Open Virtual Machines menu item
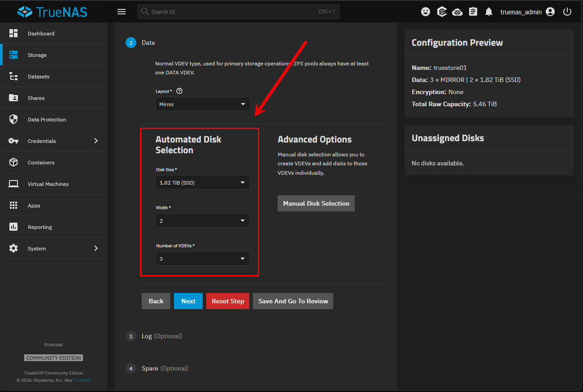The image size is (583, 392). pyautogui.click(x=54, y=184)
